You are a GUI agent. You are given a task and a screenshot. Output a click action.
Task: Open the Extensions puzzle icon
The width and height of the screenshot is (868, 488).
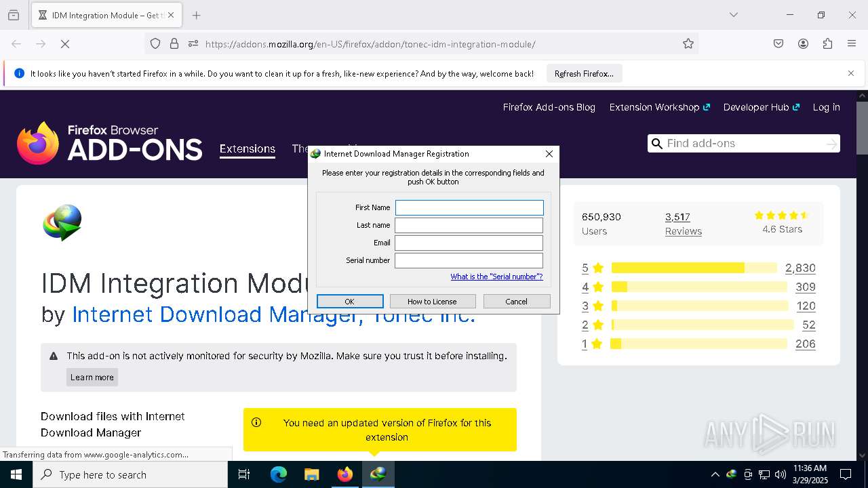click(827, 44)
